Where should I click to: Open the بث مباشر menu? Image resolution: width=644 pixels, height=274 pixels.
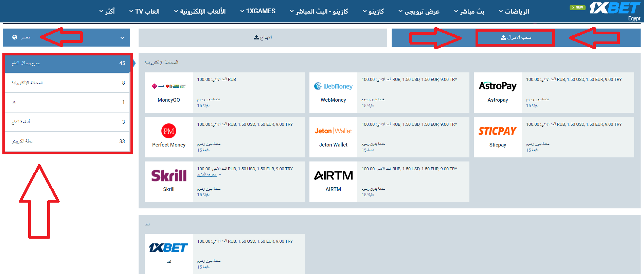(469, 11)
